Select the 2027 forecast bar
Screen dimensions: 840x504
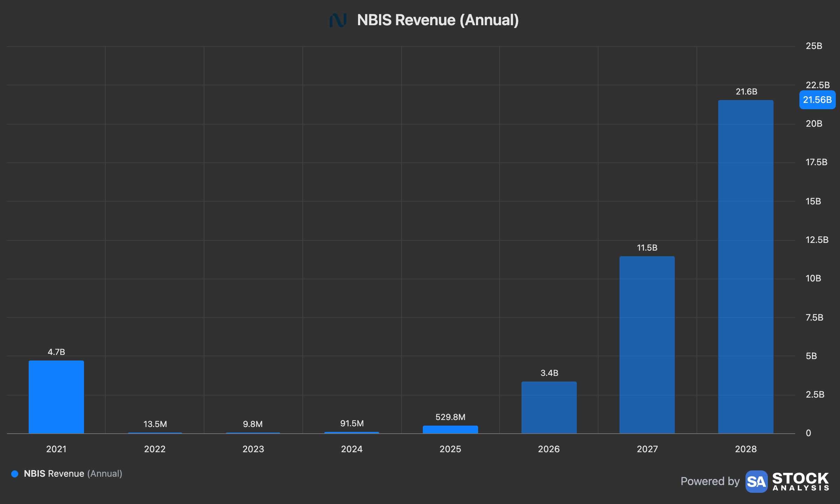pos(647,345)
